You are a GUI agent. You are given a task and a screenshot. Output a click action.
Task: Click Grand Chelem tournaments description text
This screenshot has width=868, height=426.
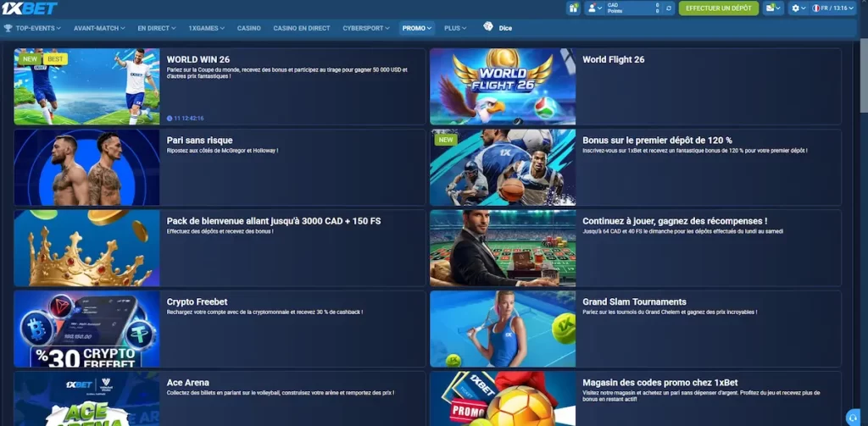point(670,312)
